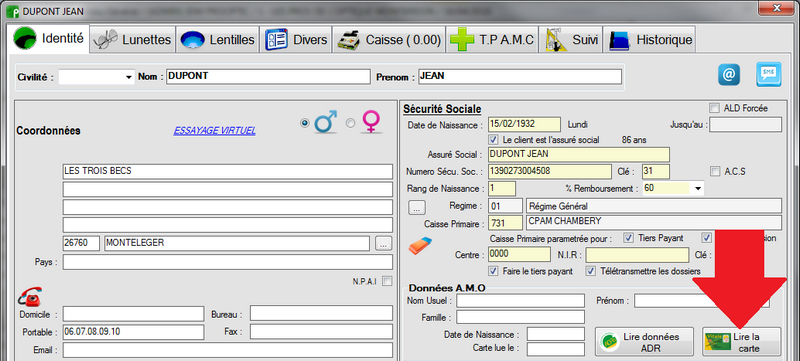
Task: Click the Caisse Primaire code field 731
Action: [506, 223]
